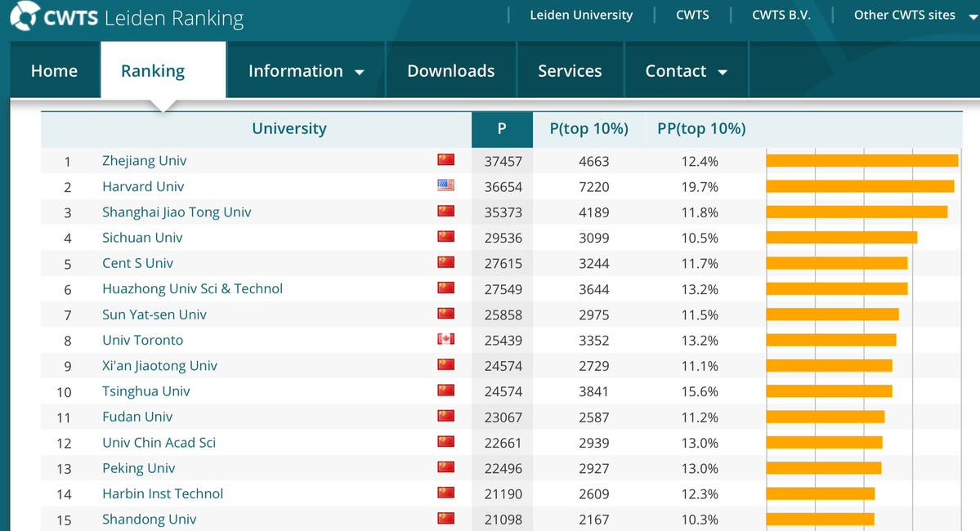Click the University column header
Screen dimensions: 980x531
[x=289, y=129]
